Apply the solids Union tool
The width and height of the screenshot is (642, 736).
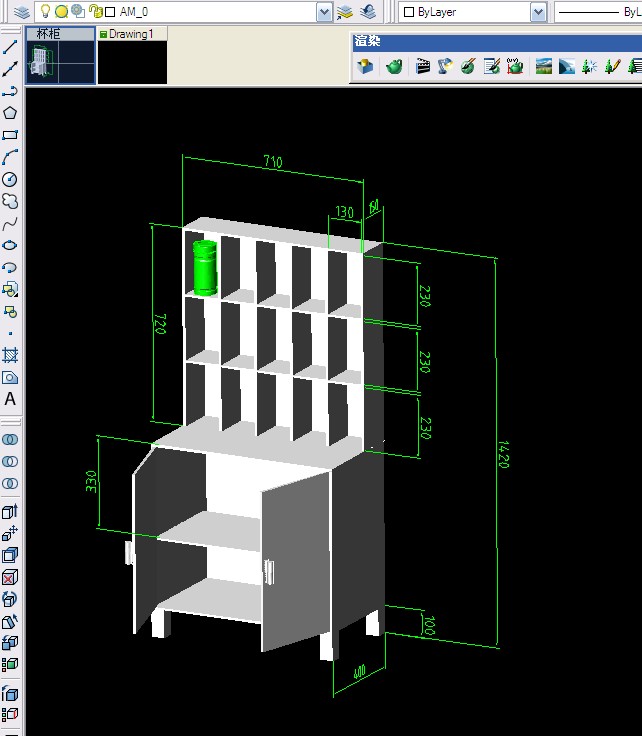(x=10, y=439)
